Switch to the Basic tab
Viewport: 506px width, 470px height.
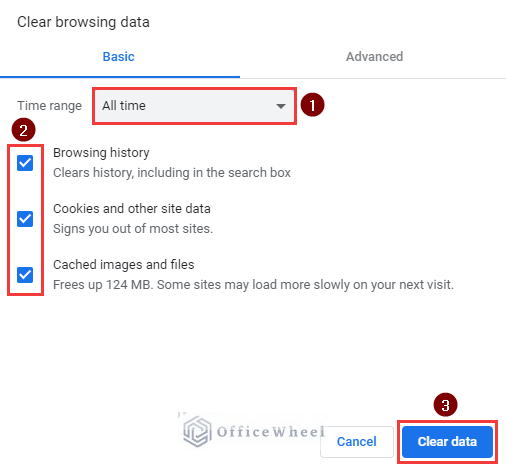pos(119,57)
